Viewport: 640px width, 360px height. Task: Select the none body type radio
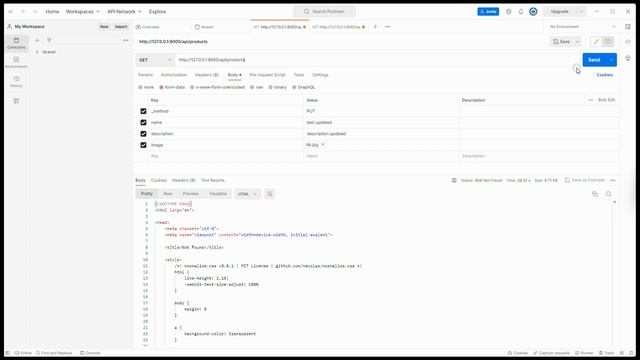coord(140,87)
